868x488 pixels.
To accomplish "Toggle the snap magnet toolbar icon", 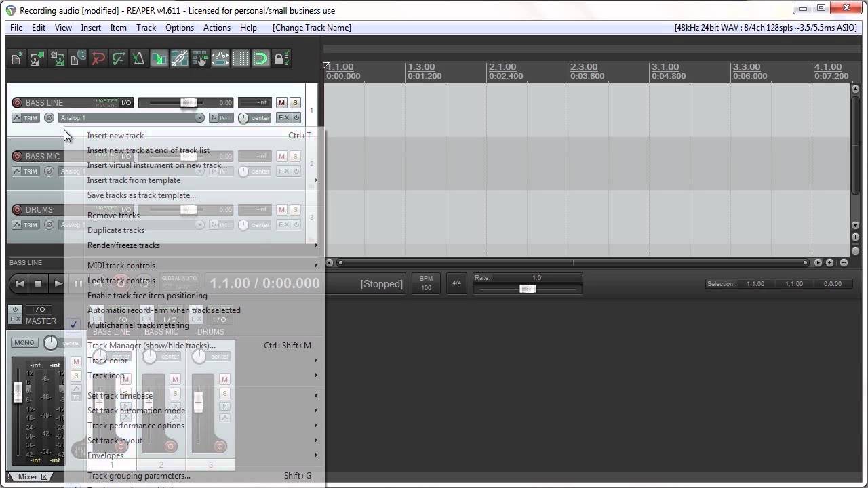I will 261,59.
